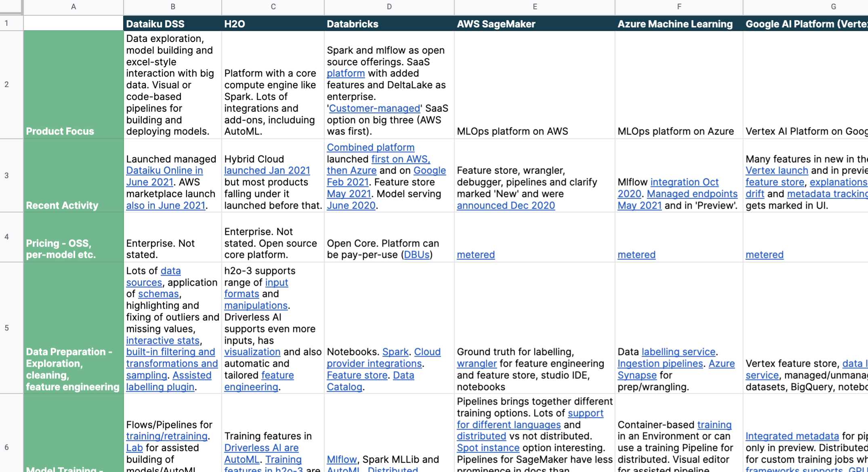Click the select-all corner box
This screenshot has width=868, height=472.
[x=11, y=7]
